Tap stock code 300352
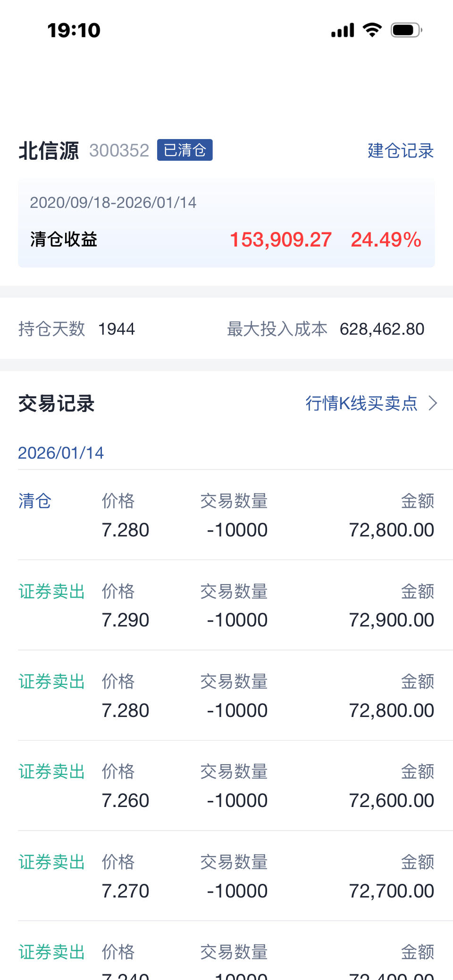453x980 pixels. pyautogui.click(x=119, y=151)
